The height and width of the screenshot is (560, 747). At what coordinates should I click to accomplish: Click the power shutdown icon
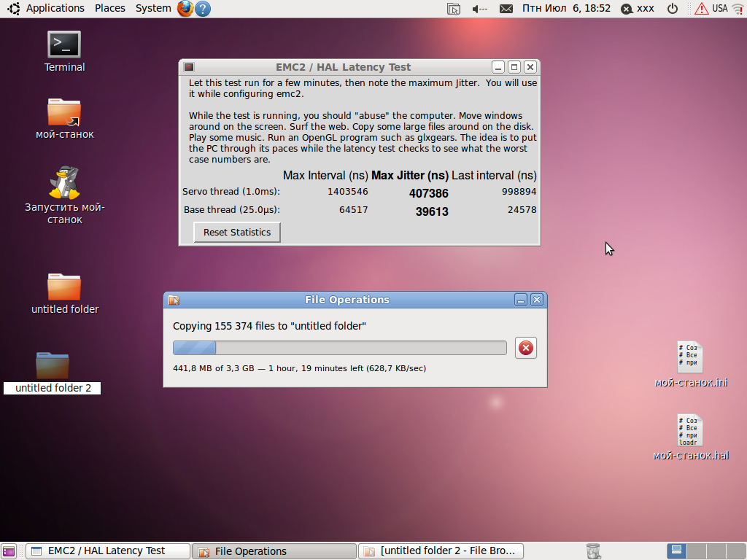pyautogui.click(x=672, y=9)
